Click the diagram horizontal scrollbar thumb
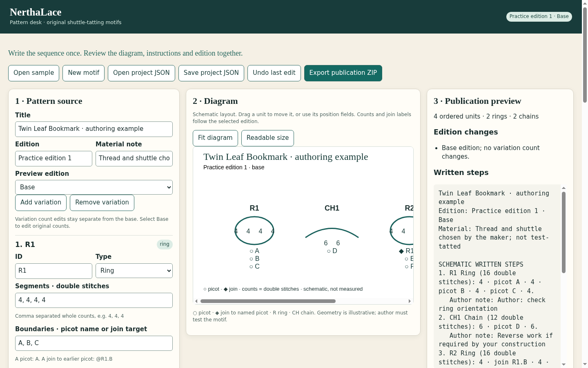The width and height of the screenshot is (588, 368). [x=268, y=301]
